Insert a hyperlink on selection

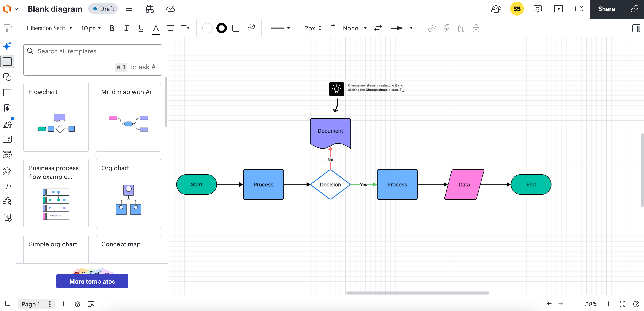pos(432,28)
